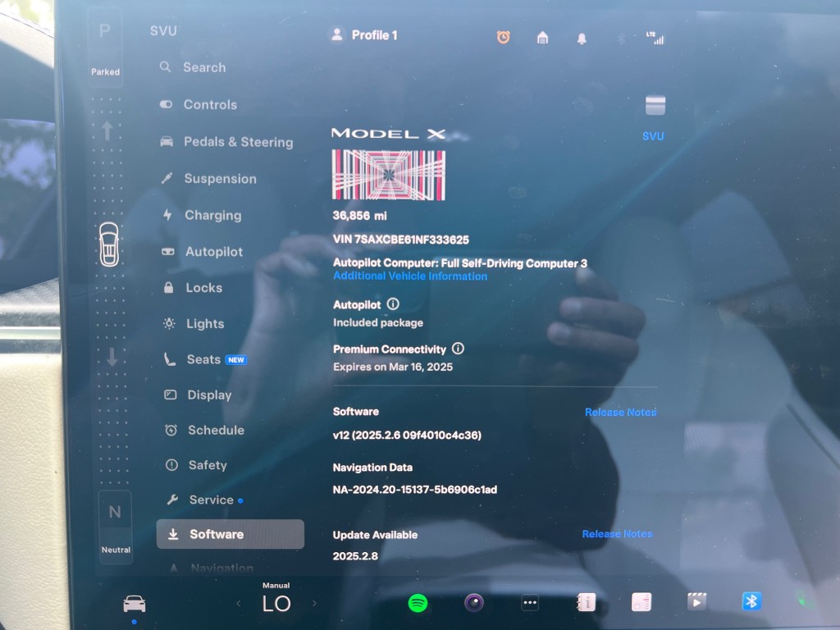Open the camera app icon
The height and width of the screenshot is (630, 840).
[x=474, y=603]
